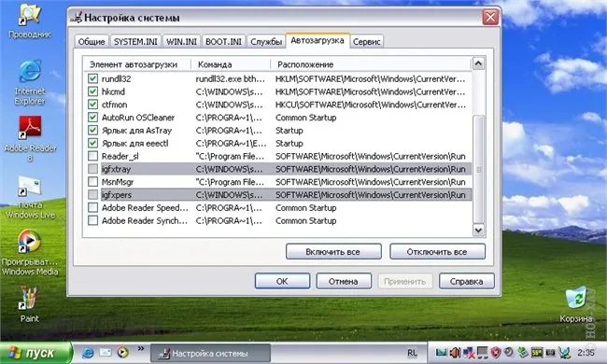
Task: Select the igfxpers row location text
Action: [x=371, y=195]
